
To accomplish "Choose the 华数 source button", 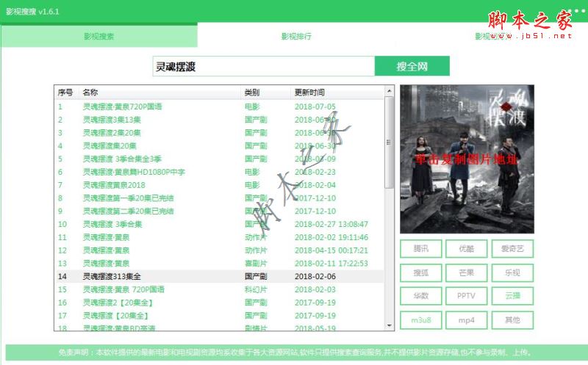I will coord(420,296).
